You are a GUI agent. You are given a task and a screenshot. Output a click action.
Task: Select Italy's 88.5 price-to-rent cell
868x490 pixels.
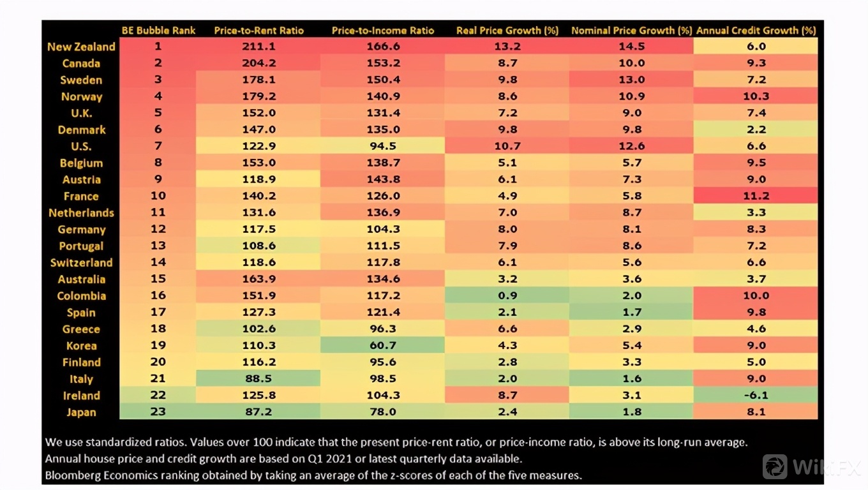[258, 378]
